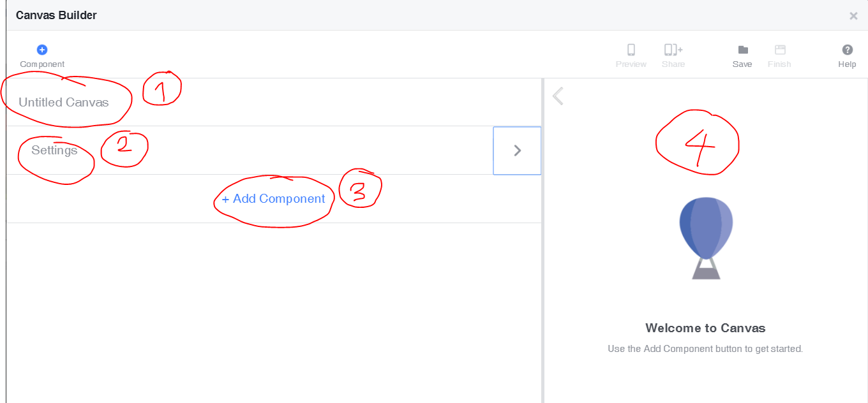Click the Save folder icon
This screenshot has width=868, height=403.
[x=742, y=50]
